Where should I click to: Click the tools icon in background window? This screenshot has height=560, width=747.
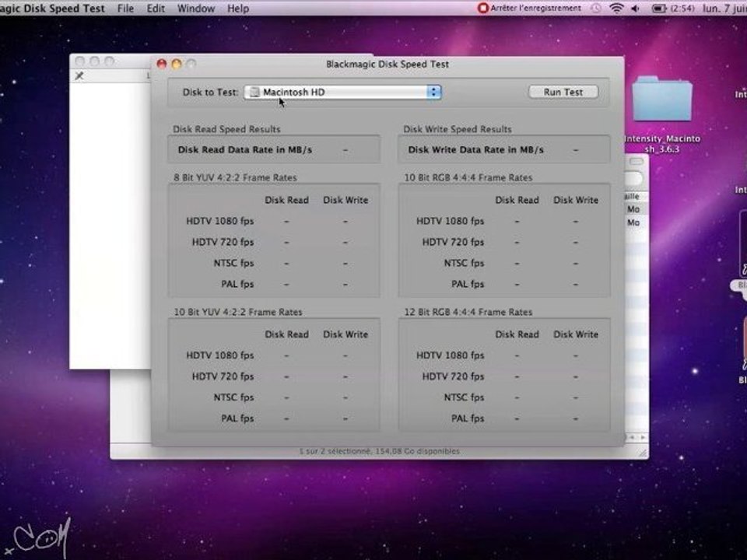pos(79,75)
